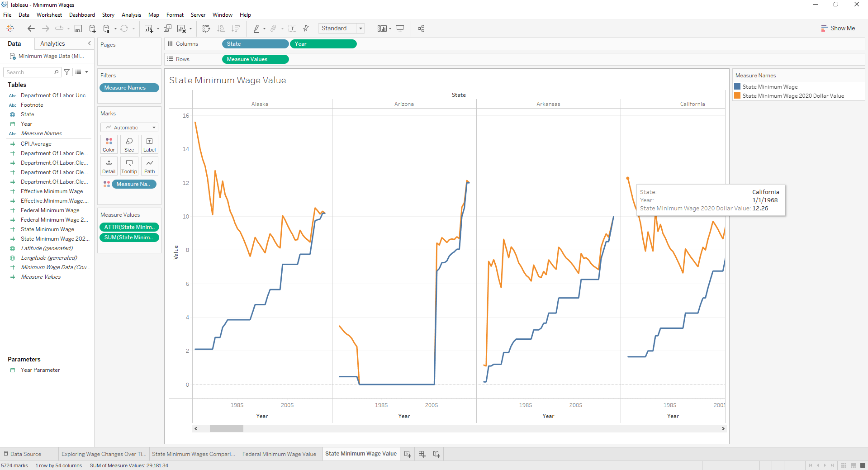This screenshot has width=868, height=470.
Task: Click the New Dashboard tab icon
Action: [x=422, y=454]
